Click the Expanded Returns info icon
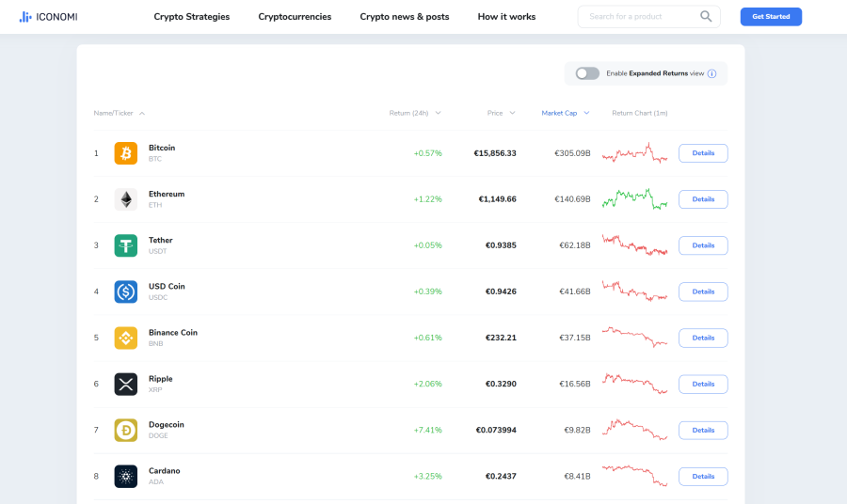Screen dimensions: 847x504 coord(712,73)
